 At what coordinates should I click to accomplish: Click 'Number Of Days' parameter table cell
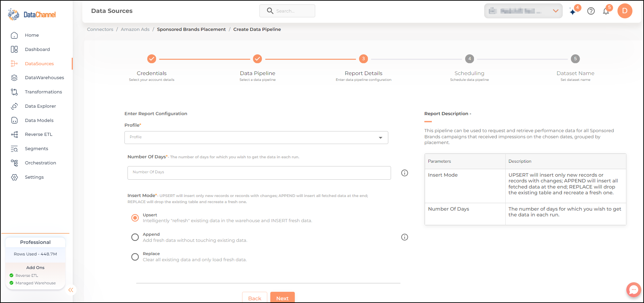[465, 214]
